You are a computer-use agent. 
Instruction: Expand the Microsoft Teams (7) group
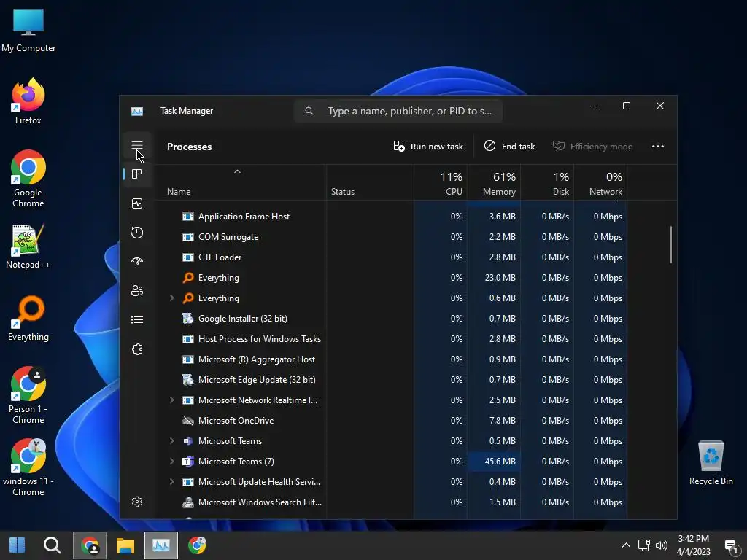[172, 462]
